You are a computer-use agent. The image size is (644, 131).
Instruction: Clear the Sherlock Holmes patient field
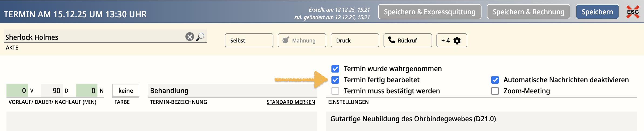point(189,37)
